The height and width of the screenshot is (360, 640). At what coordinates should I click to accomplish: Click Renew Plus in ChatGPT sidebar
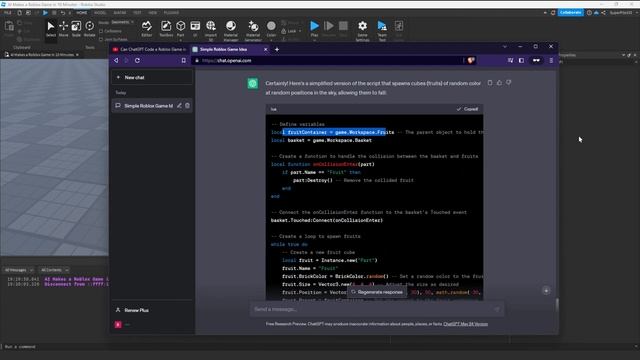click(152, 310)
